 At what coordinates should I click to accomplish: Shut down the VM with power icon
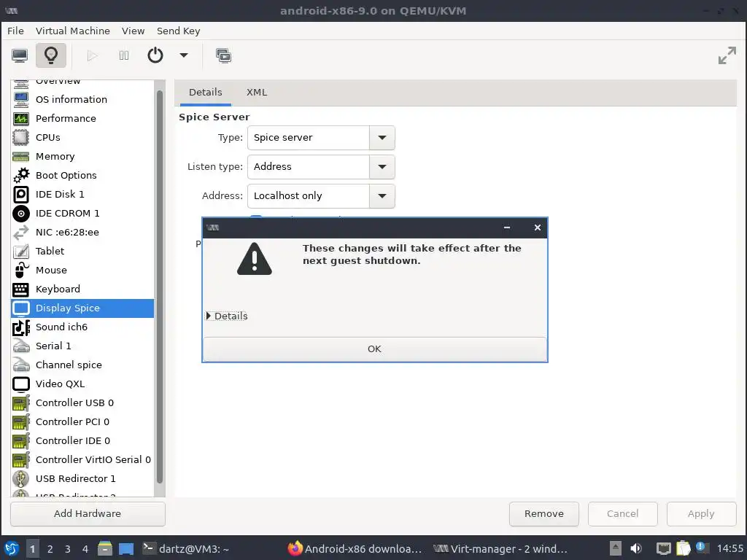coord(155,55)
